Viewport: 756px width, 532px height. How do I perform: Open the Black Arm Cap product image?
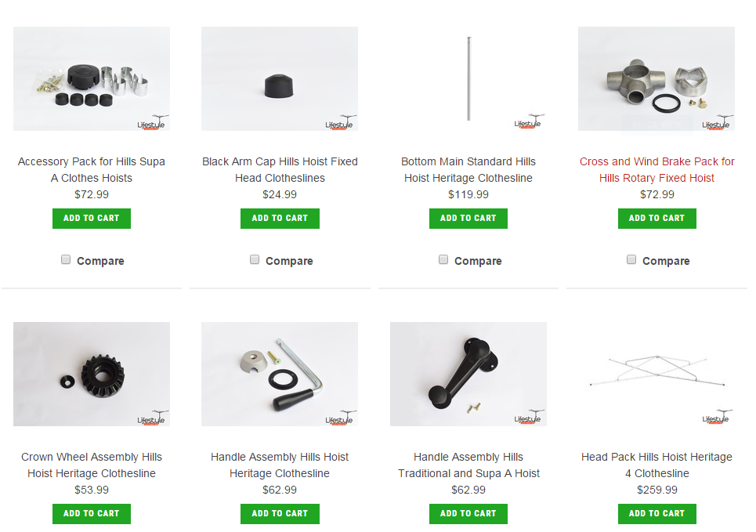coord(280,78)
